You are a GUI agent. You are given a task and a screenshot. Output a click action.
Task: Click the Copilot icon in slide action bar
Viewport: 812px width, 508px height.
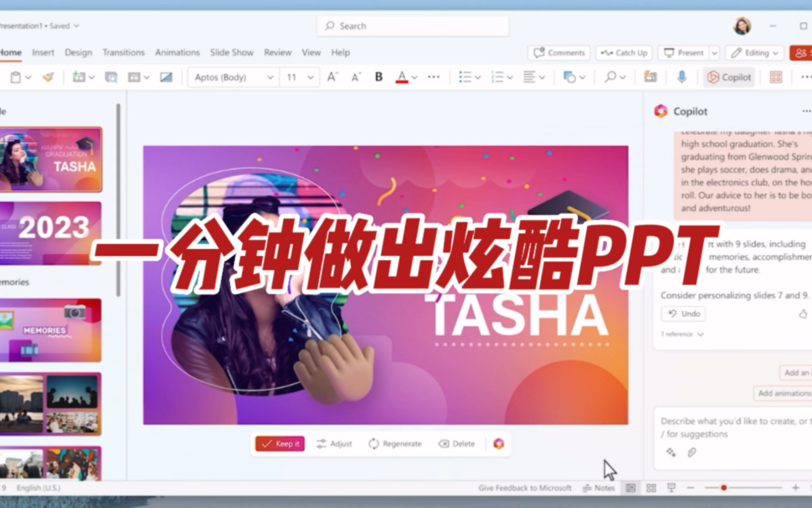click(499, 443)
